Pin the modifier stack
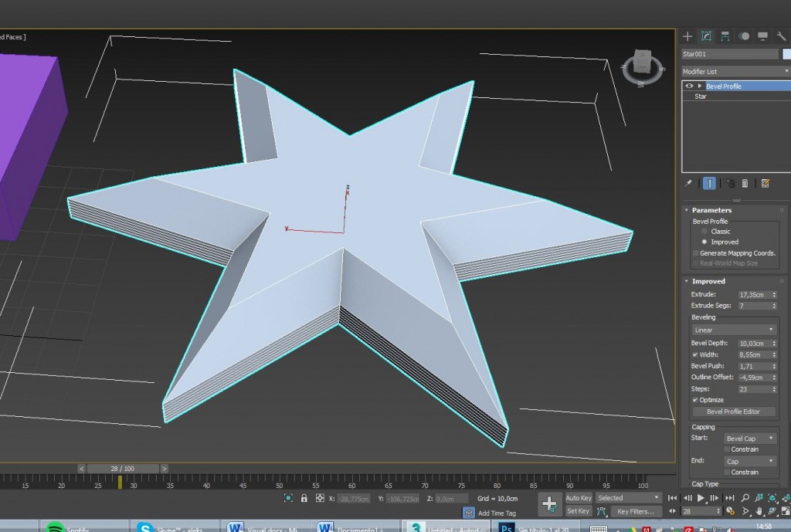Screen dimensions: 791x532 (x=689, y=183)
